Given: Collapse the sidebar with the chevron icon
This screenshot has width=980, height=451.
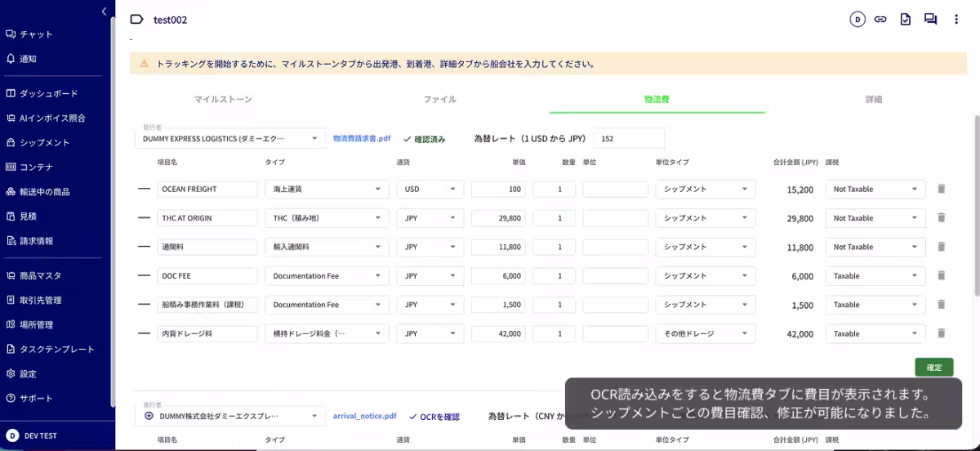Looking at the screenshot, I should 104,11.
